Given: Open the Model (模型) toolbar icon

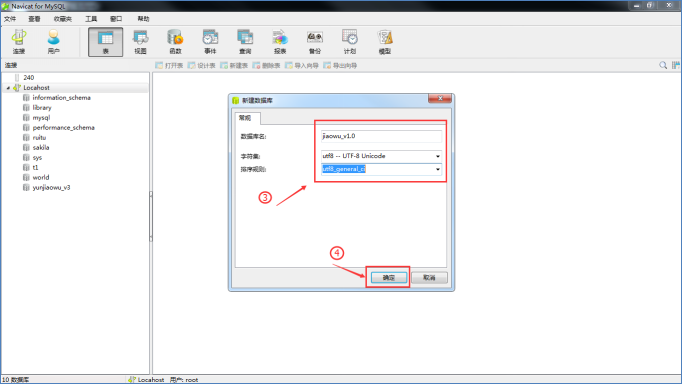Looking at the screenshot, I should [x=385, y=42].
